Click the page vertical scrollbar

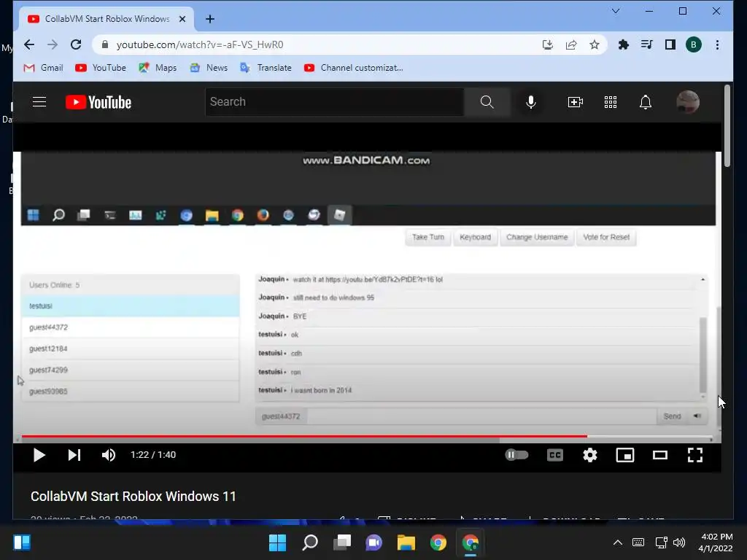pyautogui.click(x=727, y=126)
